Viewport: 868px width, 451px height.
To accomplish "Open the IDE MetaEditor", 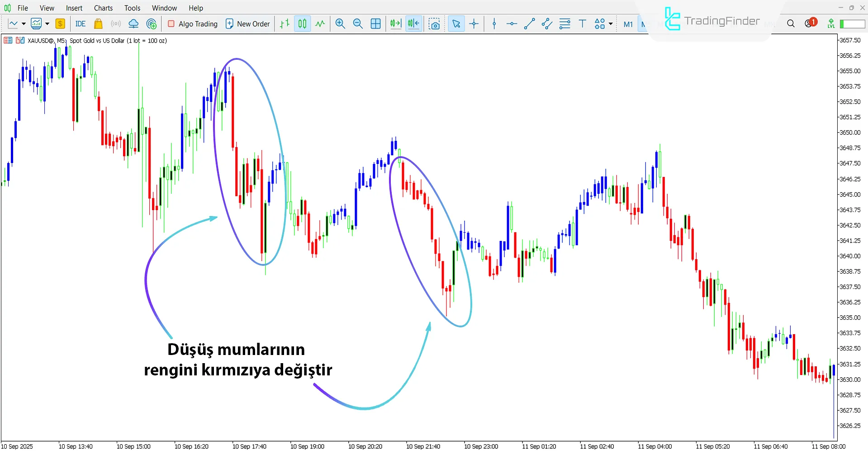I will click(x=81, y=24).
